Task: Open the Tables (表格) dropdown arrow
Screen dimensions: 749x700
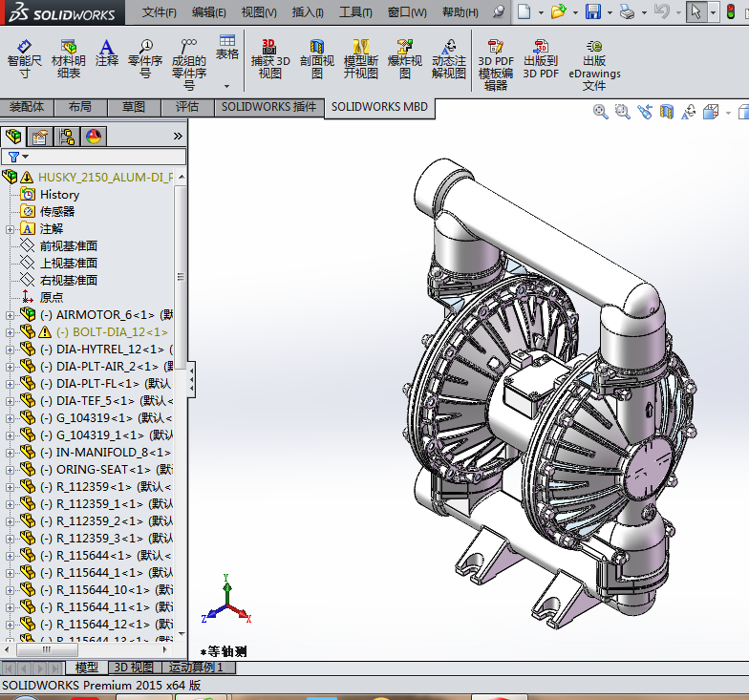Action: (227, 86)
